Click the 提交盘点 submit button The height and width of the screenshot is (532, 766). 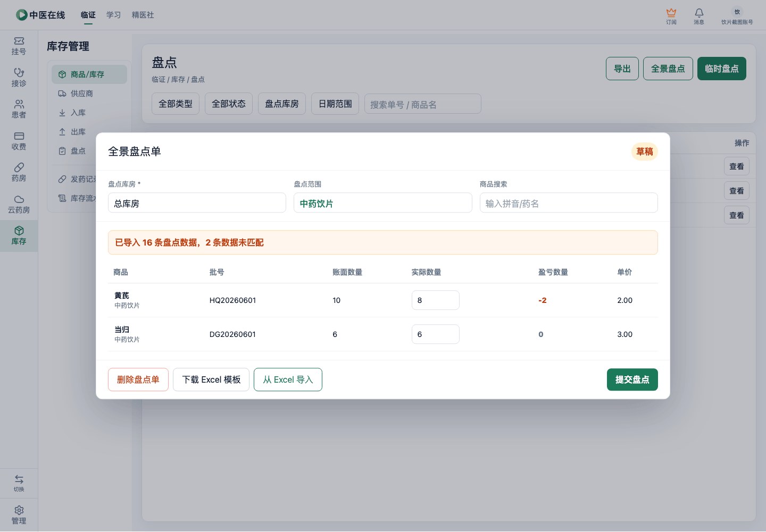pyautogui.click(x=632, y=379)
